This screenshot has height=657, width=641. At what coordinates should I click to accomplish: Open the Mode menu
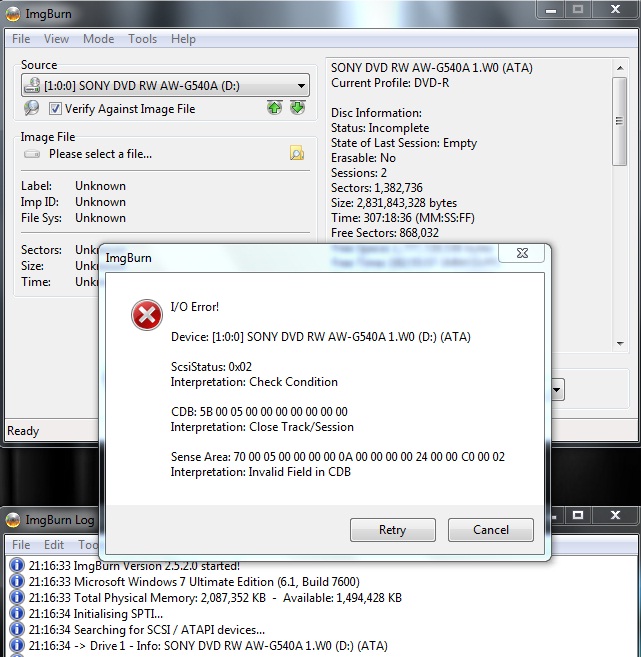(x=98, y=39)
